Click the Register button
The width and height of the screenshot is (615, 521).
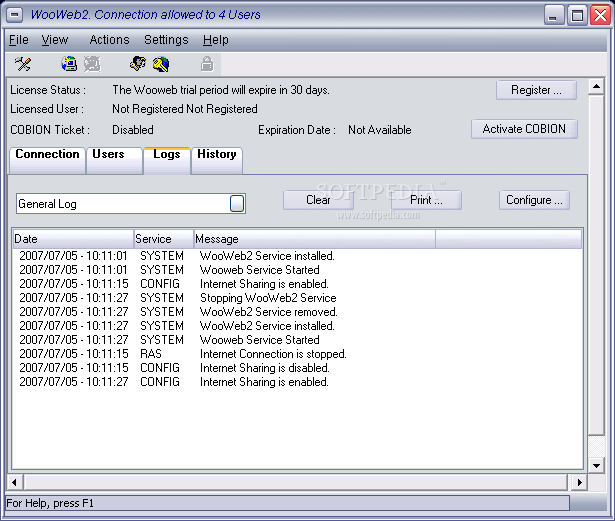[536, 90]
